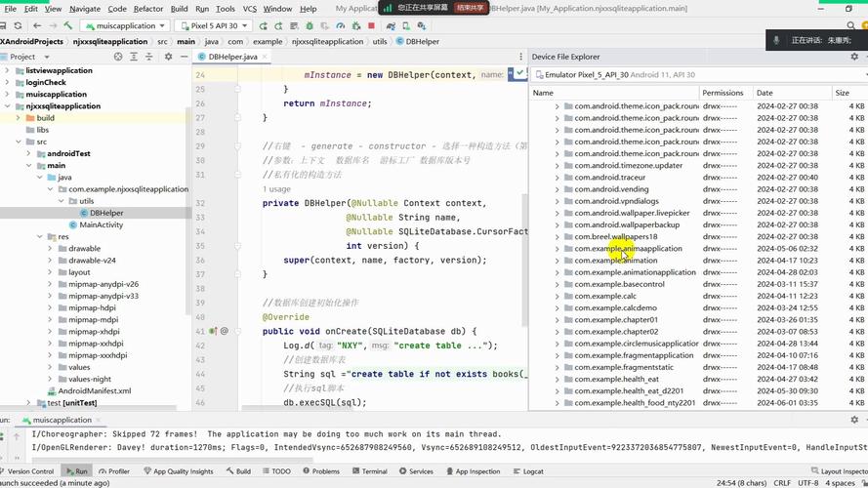Open the Pixel 5 API 30 device dropdown

point(214,25)
